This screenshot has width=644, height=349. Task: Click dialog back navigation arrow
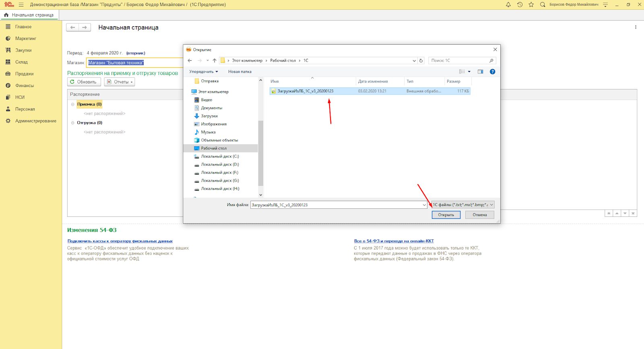tap(190, 60)
